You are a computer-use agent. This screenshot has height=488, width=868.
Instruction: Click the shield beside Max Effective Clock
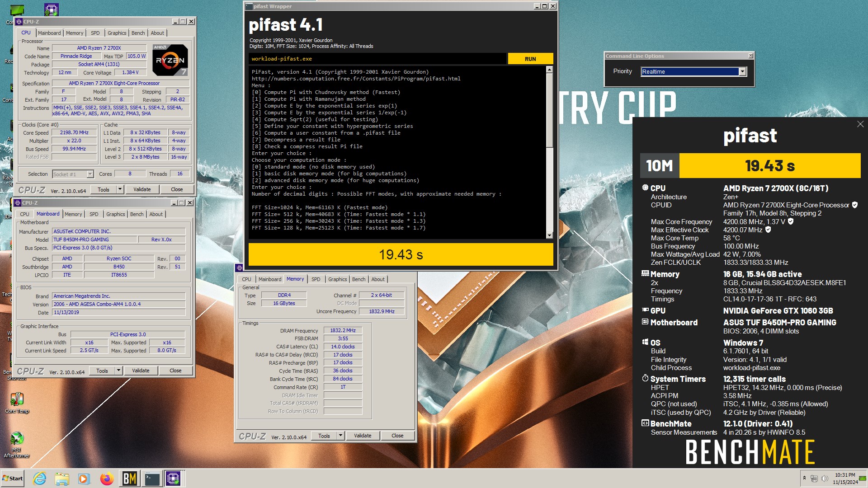tap(768, 230)
